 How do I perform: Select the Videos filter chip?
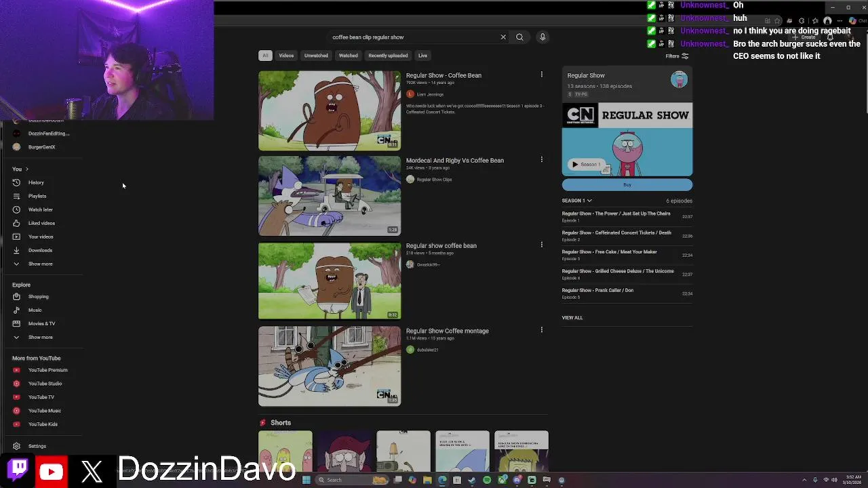tap(286, 56)
